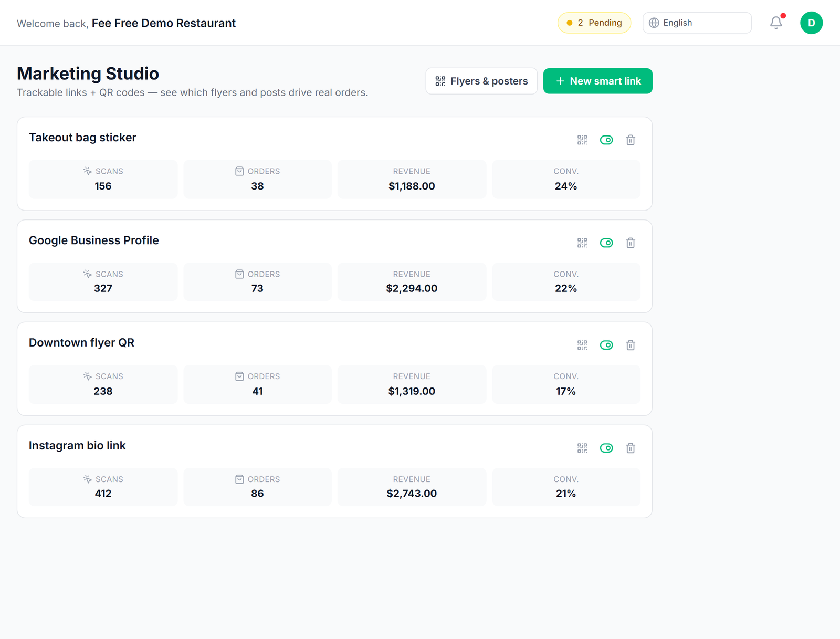Toggle Google Business Profile link active

606,243
